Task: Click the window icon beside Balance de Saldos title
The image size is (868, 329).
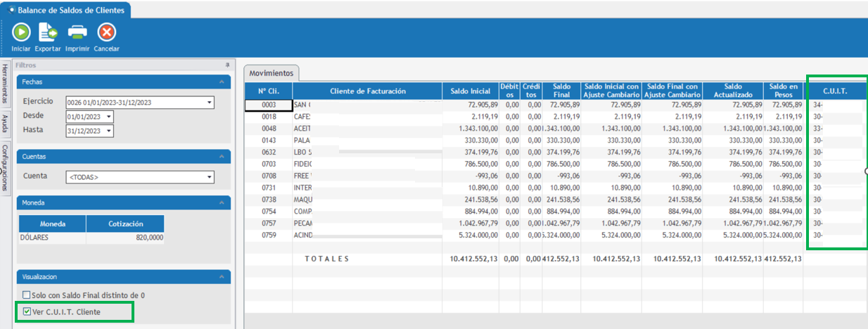Action: pyautogui.click(x=11, y=10)
